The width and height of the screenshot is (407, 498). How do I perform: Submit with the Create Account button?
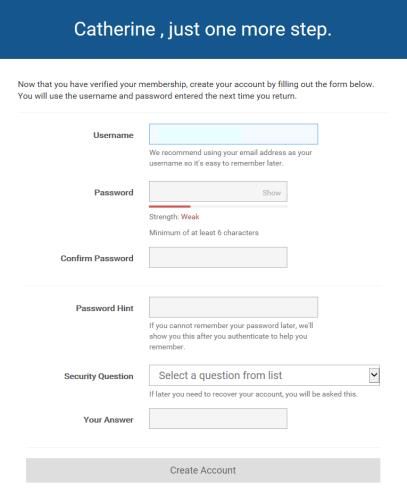[203, 470]
